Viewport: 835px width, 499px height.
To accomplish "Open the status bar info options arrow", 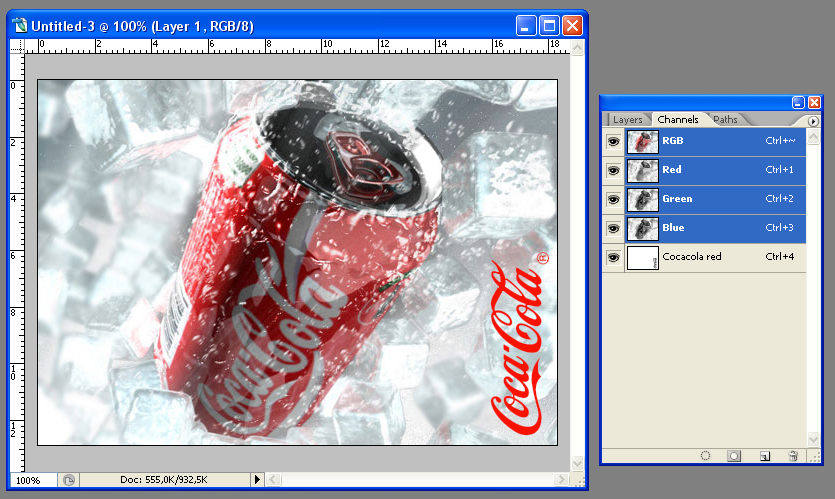I will 257,479.
